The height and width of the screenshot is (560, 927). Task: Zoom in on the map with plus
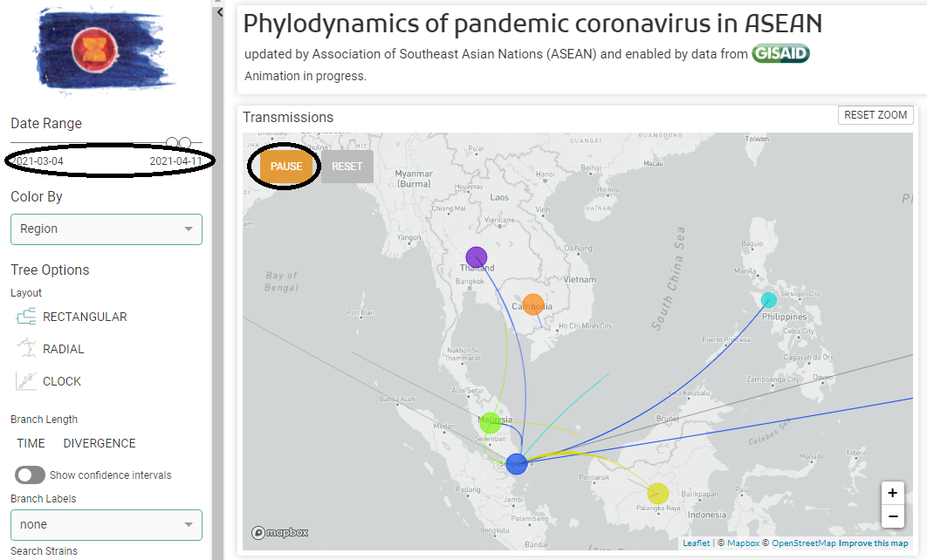click(893, 493)
